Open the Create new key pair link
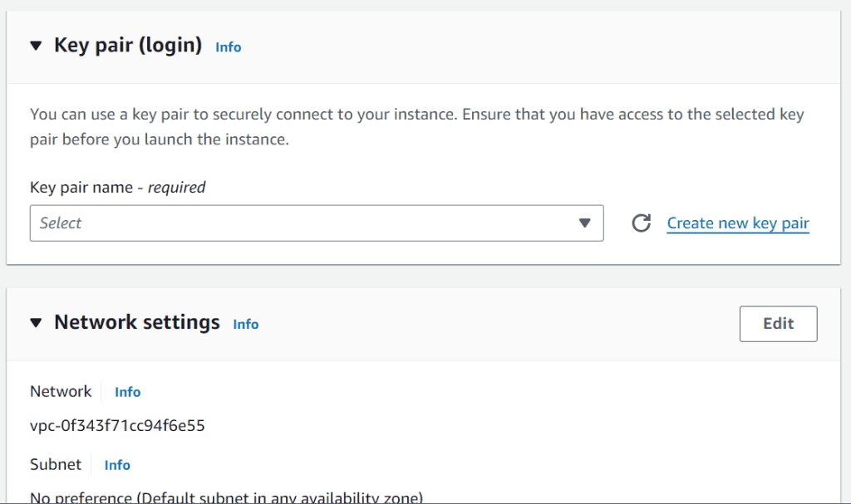Screen dimensions: 851x504 tap(737, 223)
